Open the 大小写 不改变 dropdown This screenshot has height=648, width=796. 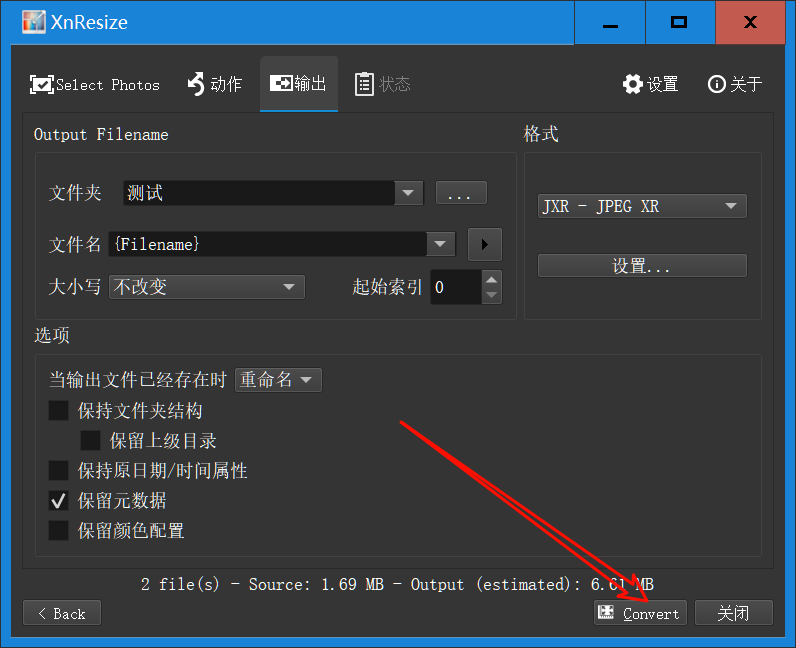[207, 287]
